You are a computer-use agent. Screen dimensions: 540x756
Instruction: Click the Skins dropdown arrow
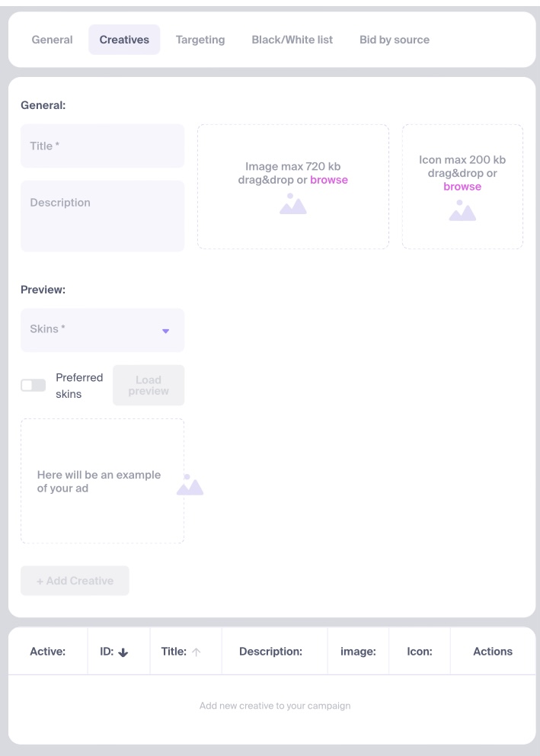pos(165,331)
